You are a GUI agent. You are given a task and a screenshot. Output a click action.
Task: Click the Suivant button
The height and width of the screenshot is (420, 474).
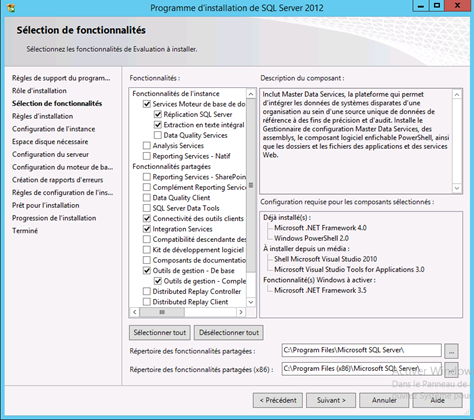tap(331, 400)
